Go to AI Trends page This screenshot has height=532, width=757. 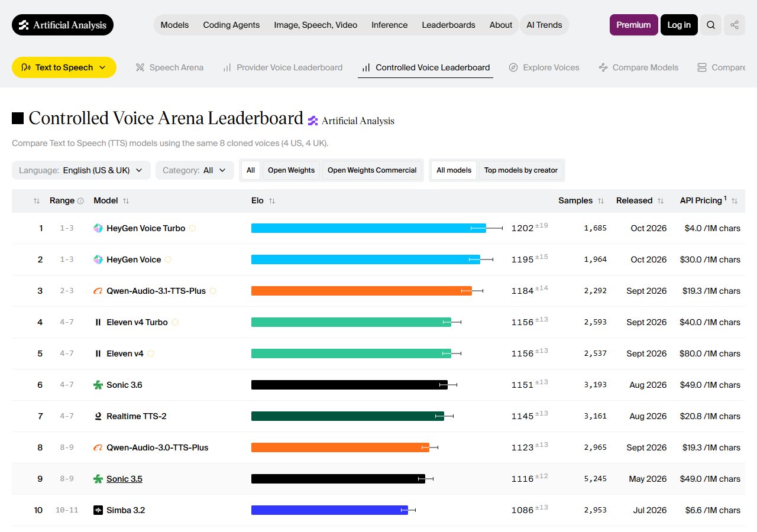pyautogui.click(x=544, y=25)
